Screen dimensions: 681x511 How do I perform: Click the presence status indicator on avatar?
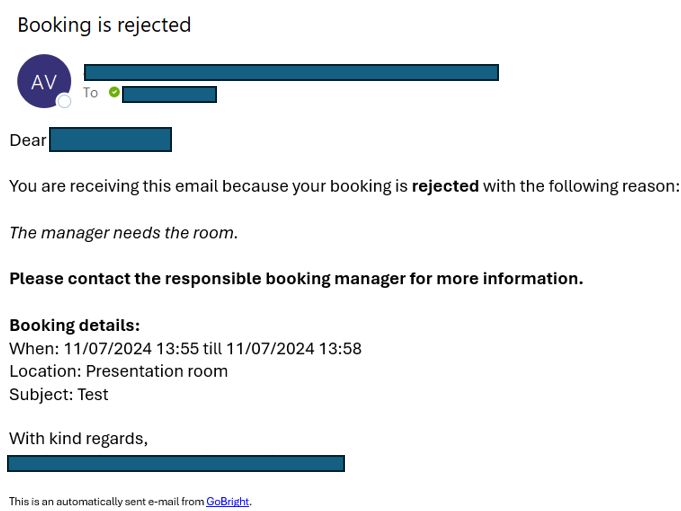(64, 101)
